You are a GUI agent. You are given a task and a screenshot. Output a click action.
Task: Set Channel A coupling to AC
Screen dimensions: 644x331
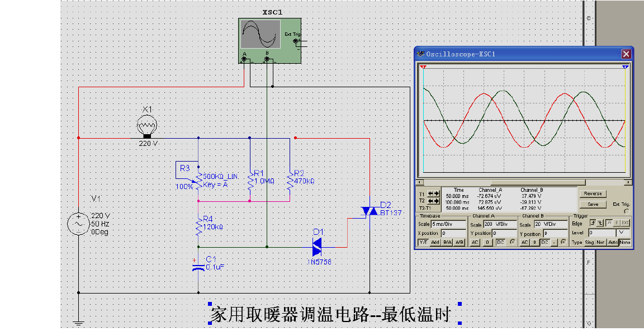(x=475, y=242)
